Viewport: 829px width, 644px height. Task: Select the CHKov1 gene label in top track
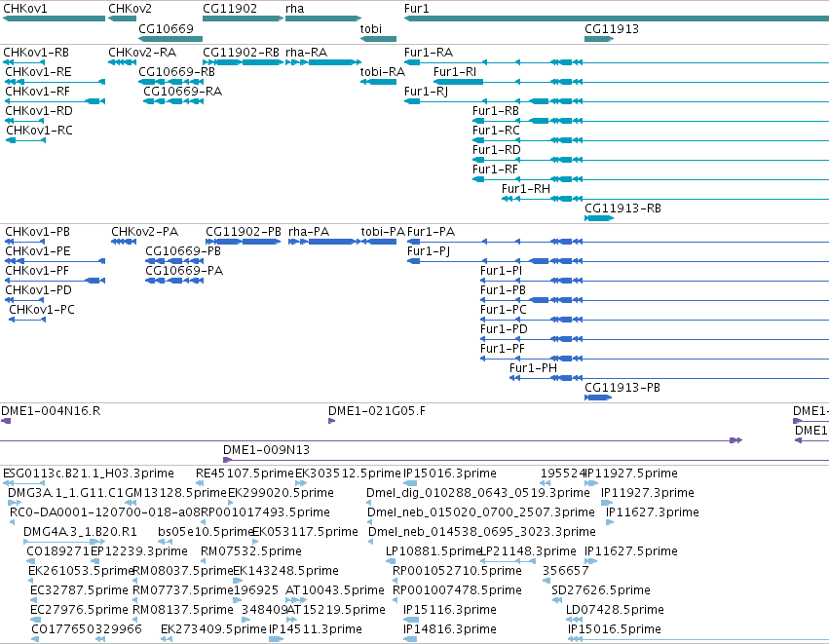pos(25,9)
